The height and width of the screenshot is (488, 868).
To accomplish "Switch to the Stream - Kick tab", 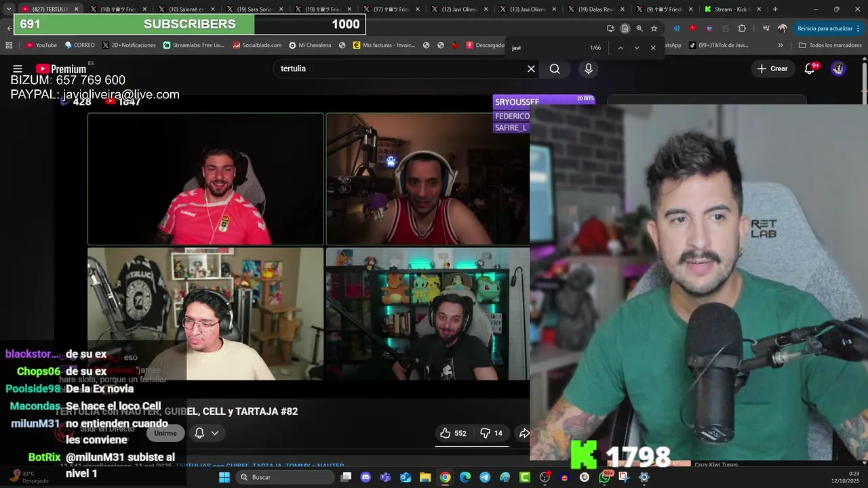I will point(732,9).
